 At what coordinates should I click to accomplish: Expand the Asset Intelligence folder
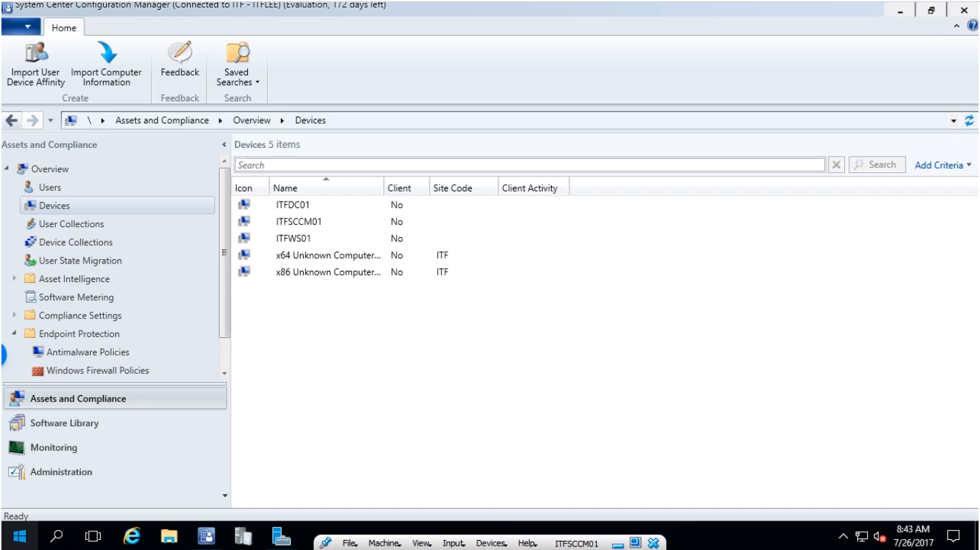pos(14,279)
